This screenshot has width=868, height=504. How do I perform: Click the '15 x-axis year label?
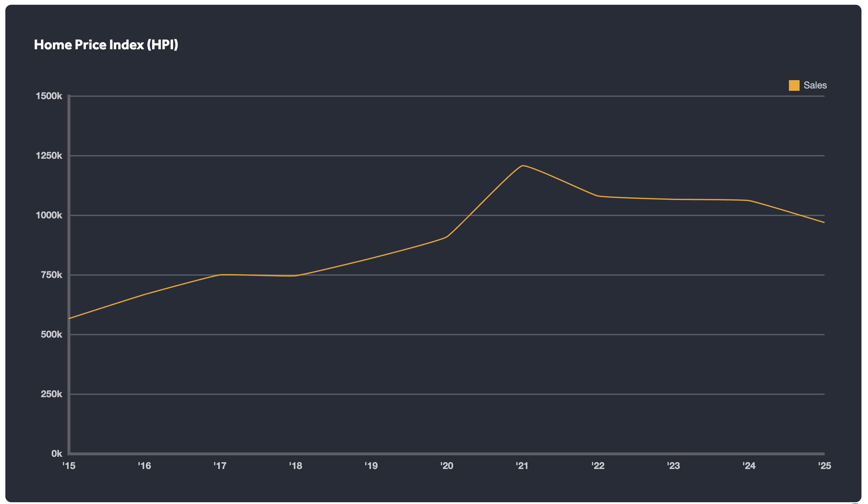click(x=69, y=466)
